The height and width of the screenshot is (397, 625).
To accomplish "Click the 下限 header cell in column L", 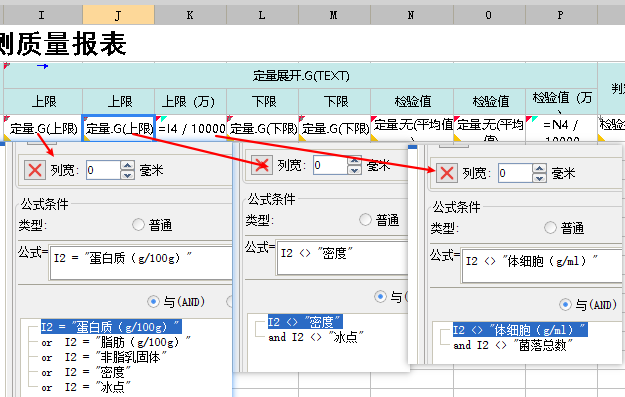I will coord(262,101).
